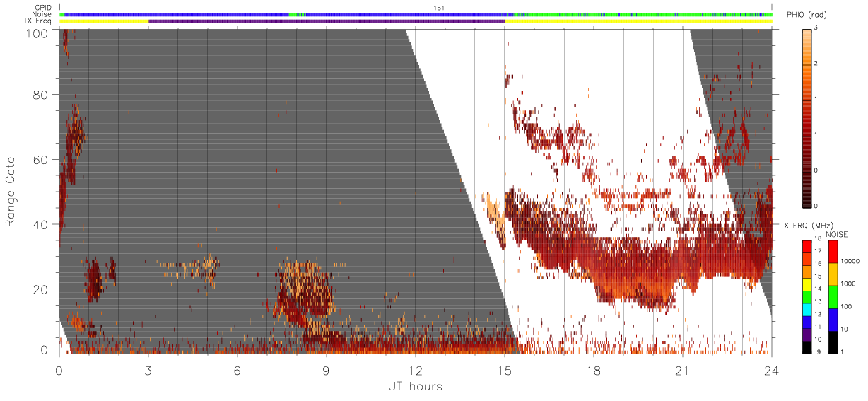Click the 100 tick on Range Gate axis

(36, 33)
